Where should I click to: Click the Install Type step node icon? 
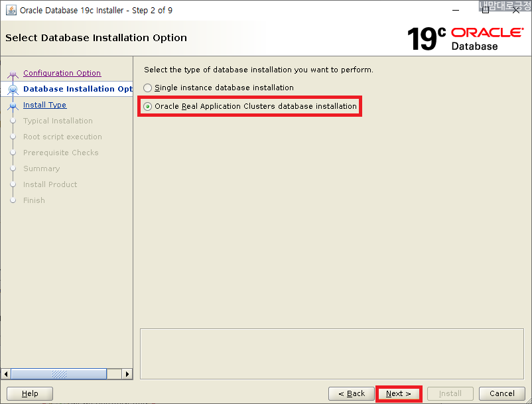tap(13, 105)
